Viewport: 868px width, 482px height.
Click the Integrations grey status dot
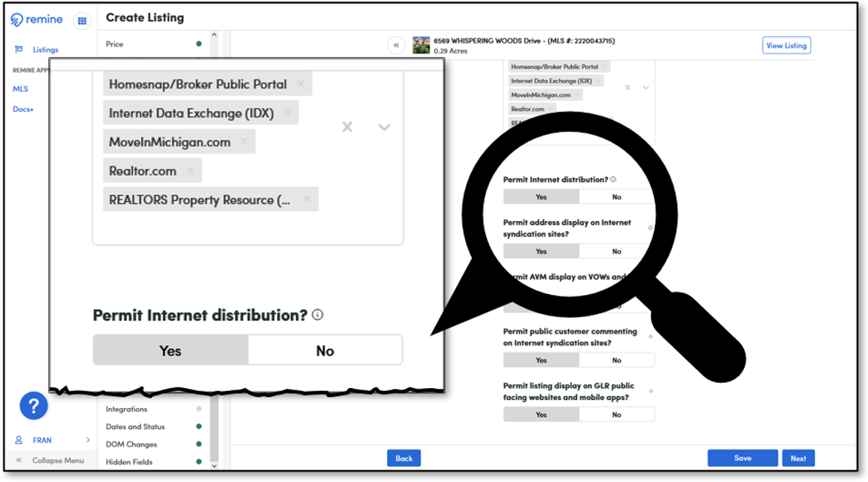pyautogui.click(x=199, y=409)
